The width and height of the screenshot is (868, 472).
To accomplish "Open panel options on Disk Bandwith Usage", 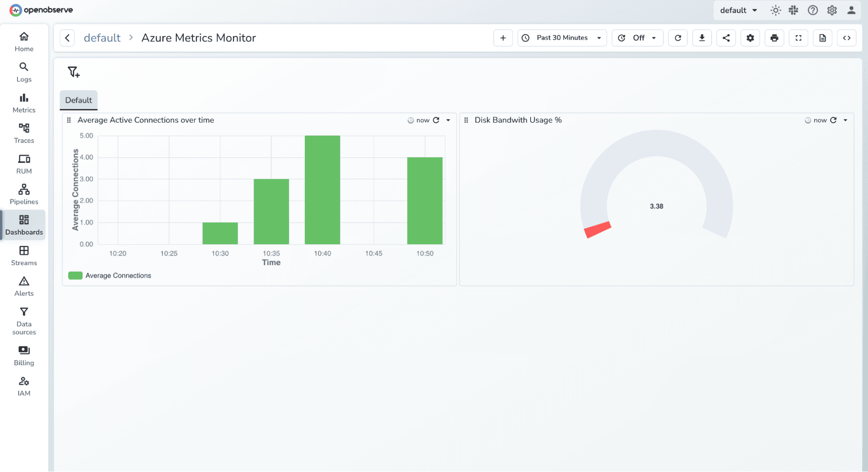I will [x=845, y=120].
